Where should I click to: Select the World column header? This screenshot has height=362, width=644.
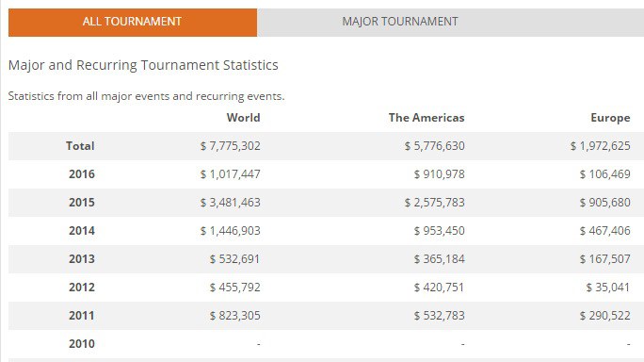point(244,118)
